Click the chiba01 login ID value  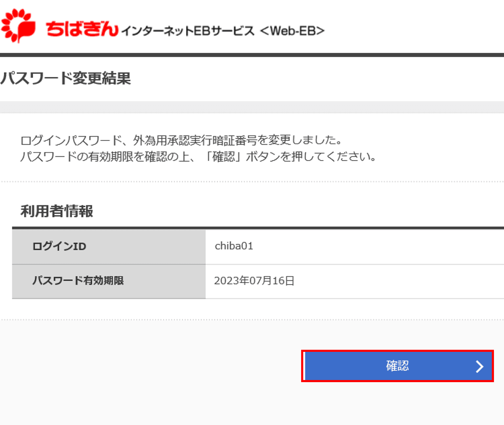(234, 246)
